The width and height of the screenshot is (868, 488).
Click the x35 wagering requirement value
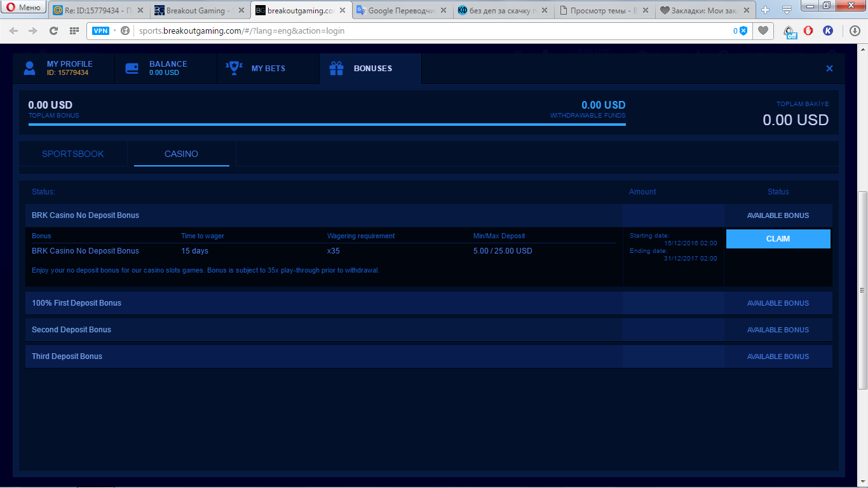coord(334,251)
